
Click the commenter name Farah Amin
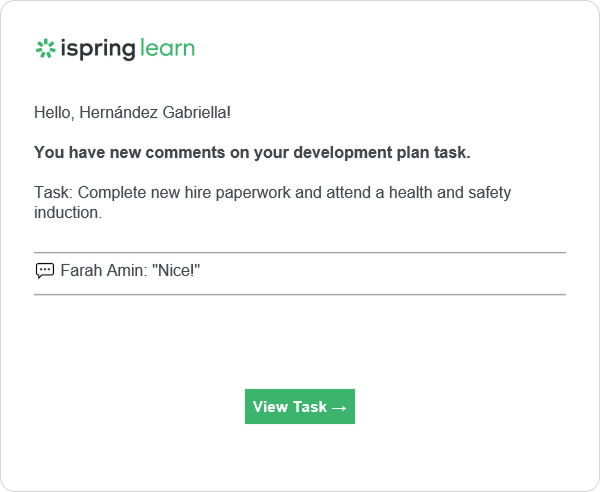point(101,270)
